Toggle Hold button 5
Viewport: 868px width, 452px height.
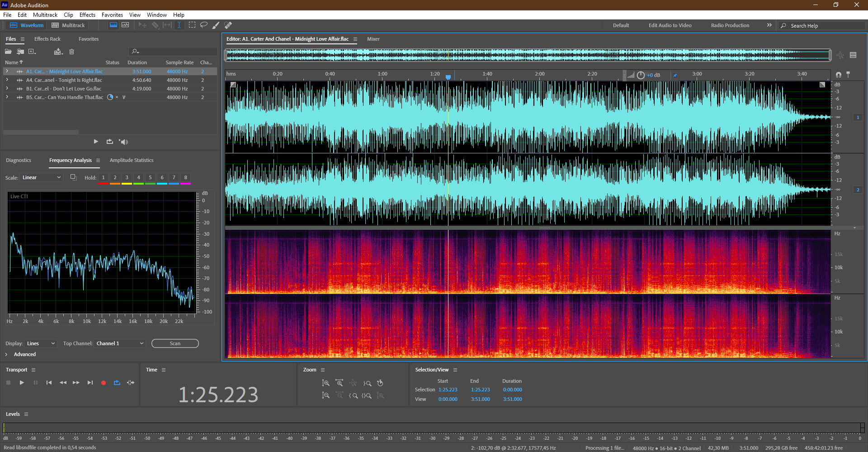click(x=151, y=177)
